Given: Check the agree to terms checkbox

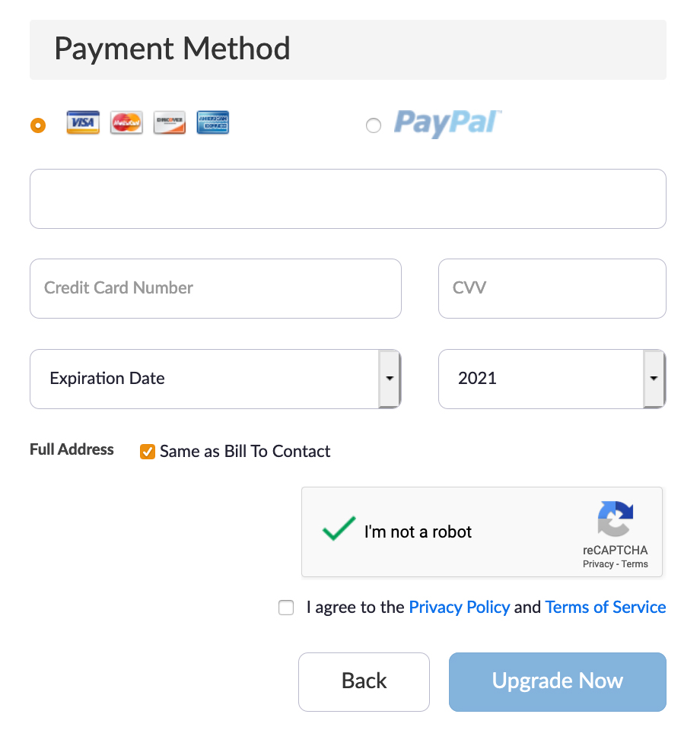Looking at the screenshot, I should pyautogui.click(x=286, y=608).
